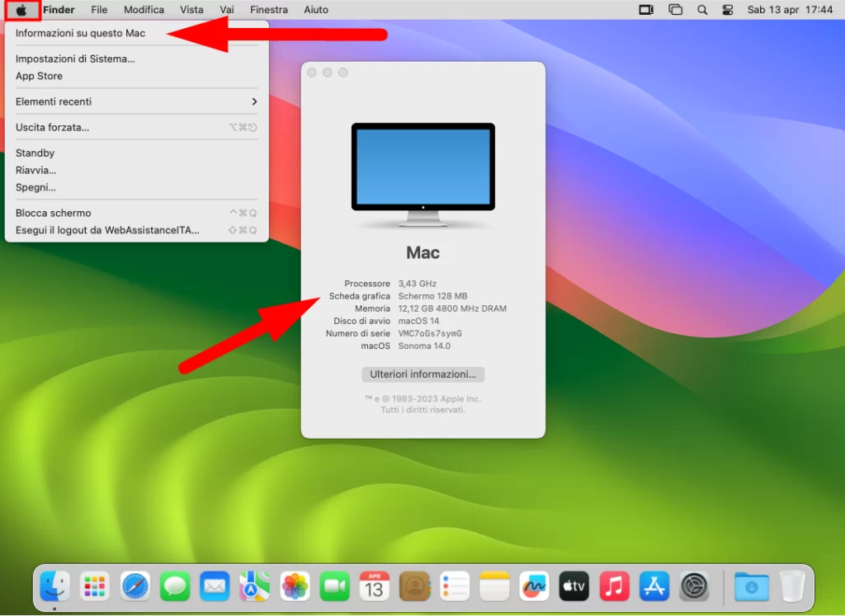The height and width of the screenshot is (616, 845).
Task: Click the 12,12 GB 4800 MHz DRAM value
Action: click(x=452, y=308)
